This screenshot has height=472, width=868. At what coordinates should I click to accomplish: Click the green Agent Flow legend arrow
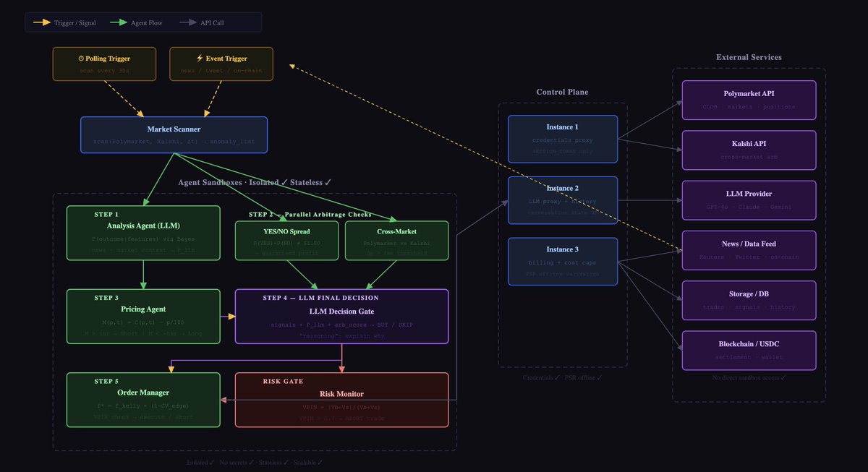(119, 22)
